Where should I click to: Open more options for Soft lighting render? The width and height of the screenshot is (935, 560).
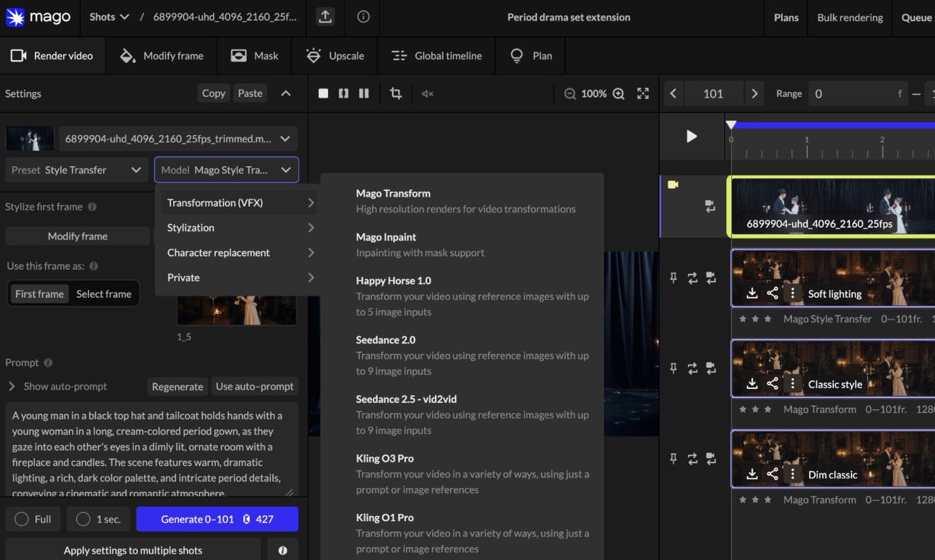pos(793,293)
